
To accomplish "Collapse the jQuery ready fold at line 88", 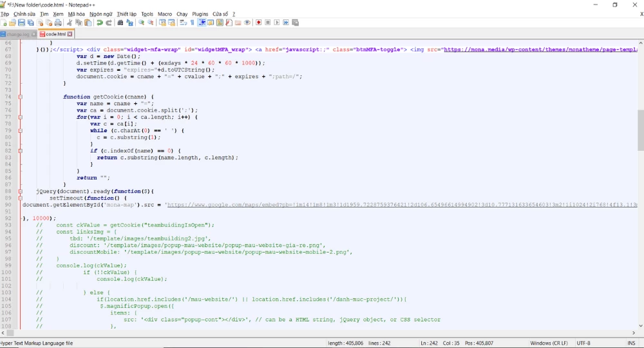I will 20,191.
